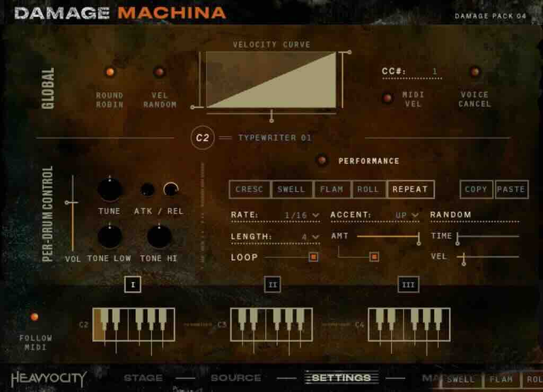Click the PASTE button
This screenshot has width=543, height=392.
coord(512,189)
